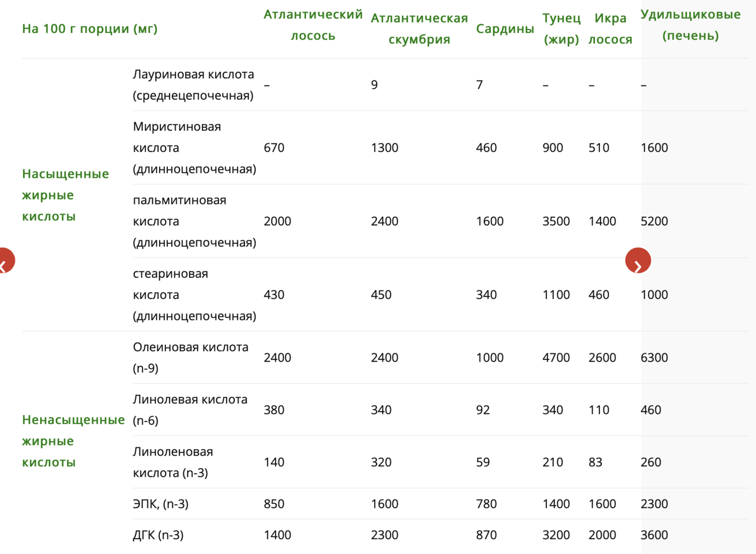The image size is (756, 554).
Task: Select the 'Тунец (жир)' column header
Action: tap(561, 29)
